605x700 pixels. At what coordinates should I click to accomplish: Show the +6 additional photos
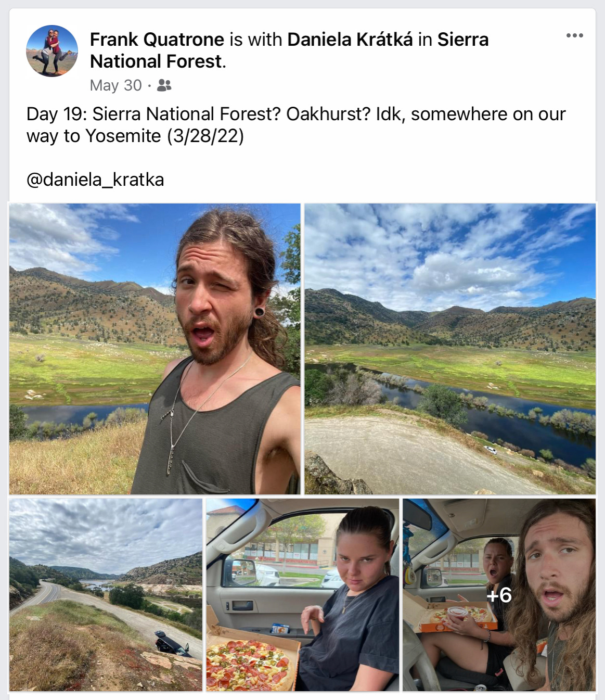point(499,595)
